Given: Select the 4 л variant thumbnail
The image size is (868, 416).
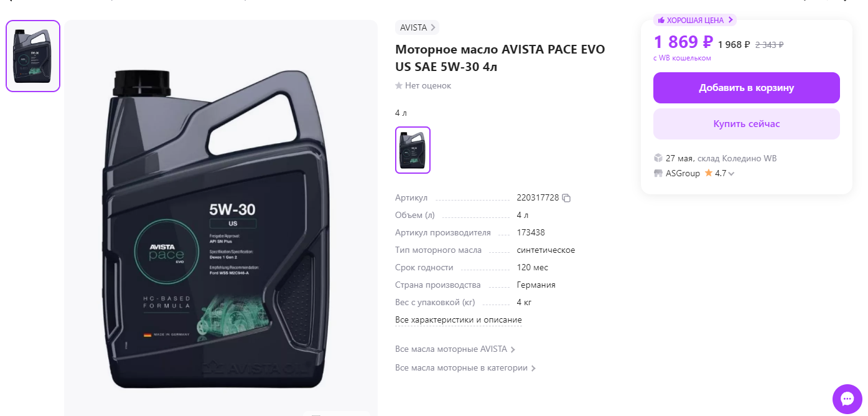Looking at the screenshot, I should pos(413,150).
